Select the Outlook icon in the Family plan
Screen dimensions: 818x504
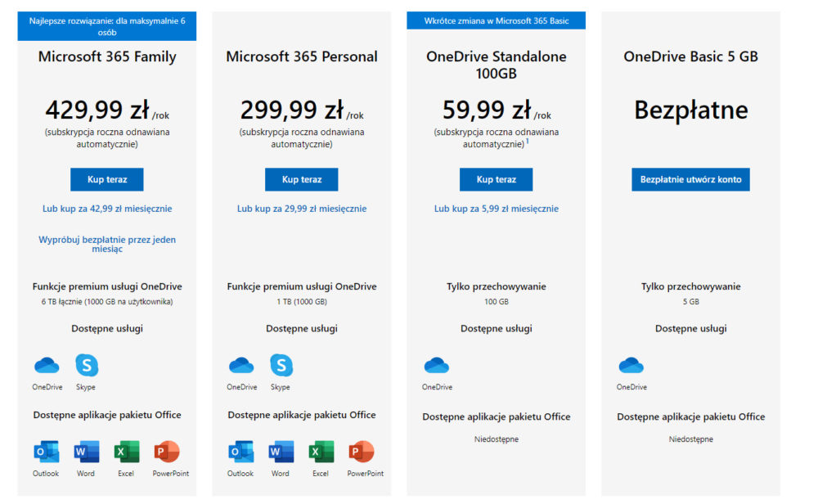pos(47,452)
